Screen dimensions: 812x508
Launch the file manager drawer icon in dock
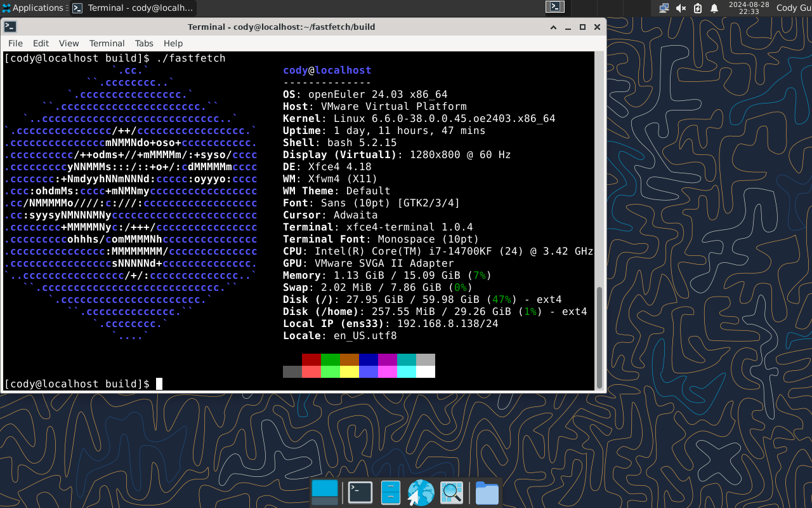coord(390,493)
